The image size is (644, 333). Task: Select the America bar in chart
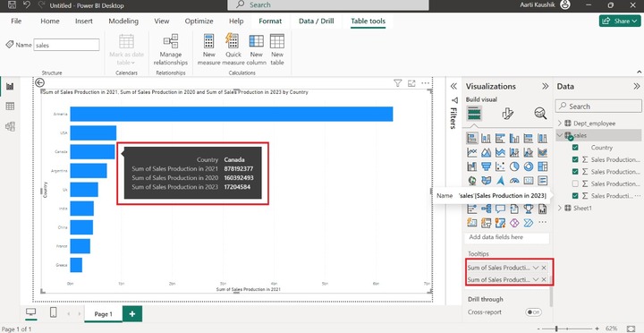(232, 114)
